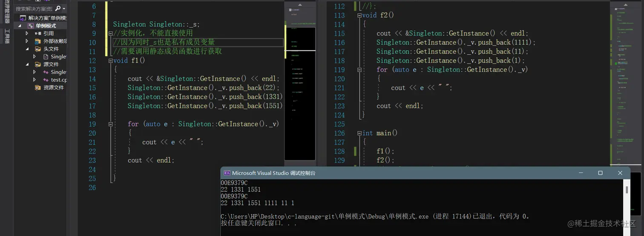
Task: Click the solution icon beside 解决方案
Action: (23, 18)
